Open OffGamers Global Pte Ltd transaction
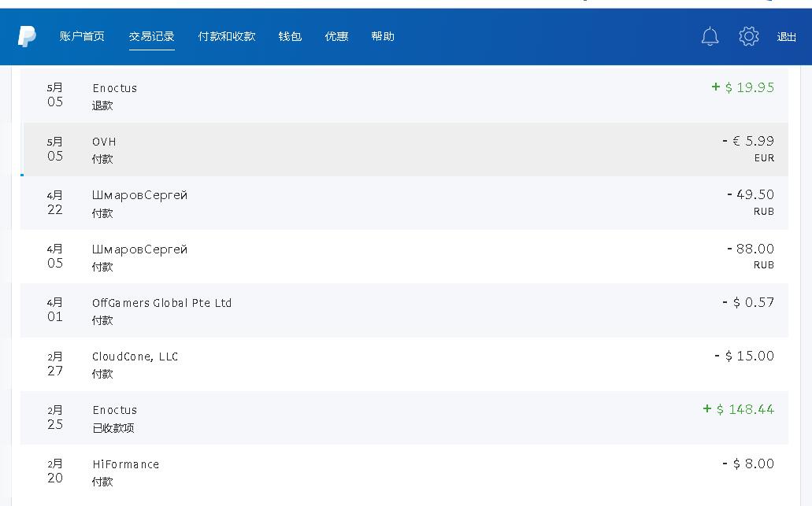The width and height of the screenshot is (812, 506). pos(404,310)
